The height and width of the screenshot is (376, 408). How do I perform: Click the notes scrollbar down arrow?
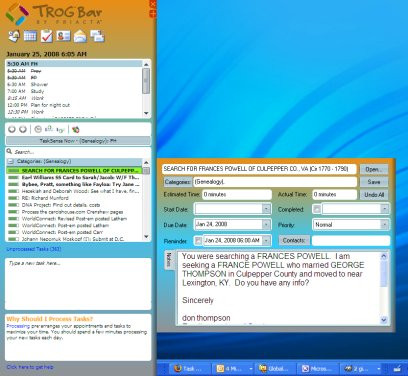(x=384, y=320)
